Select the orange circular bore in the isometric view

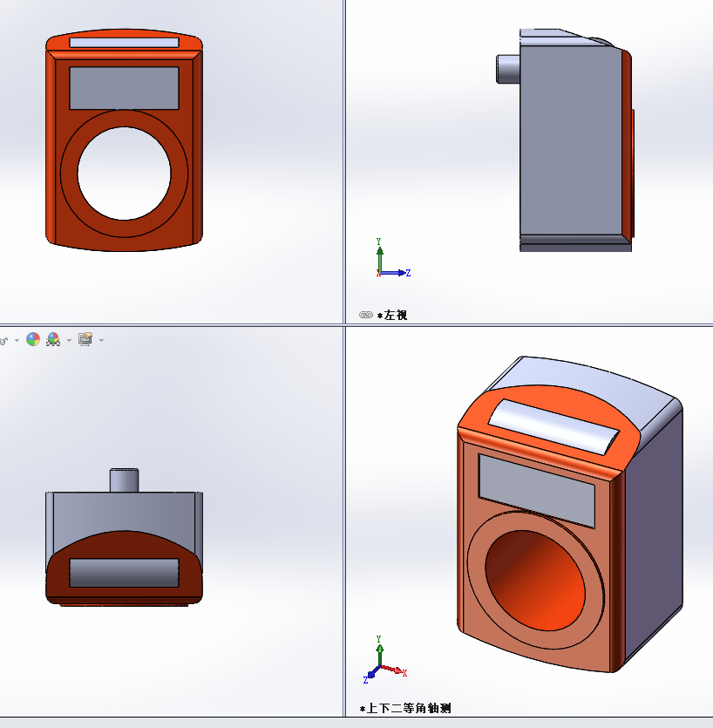(535, 581)
